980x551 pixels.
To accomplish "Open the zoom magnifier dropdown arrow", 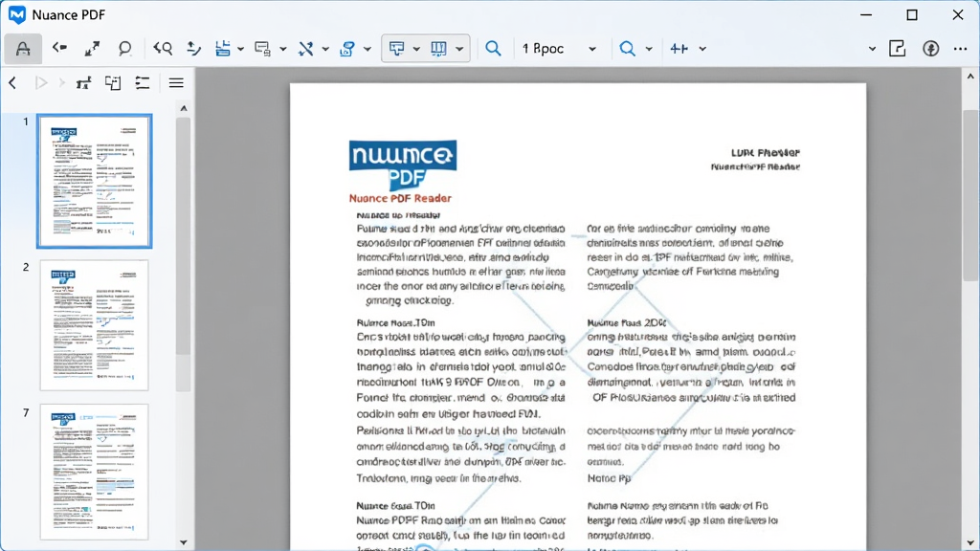I will (x=649, y=49).
